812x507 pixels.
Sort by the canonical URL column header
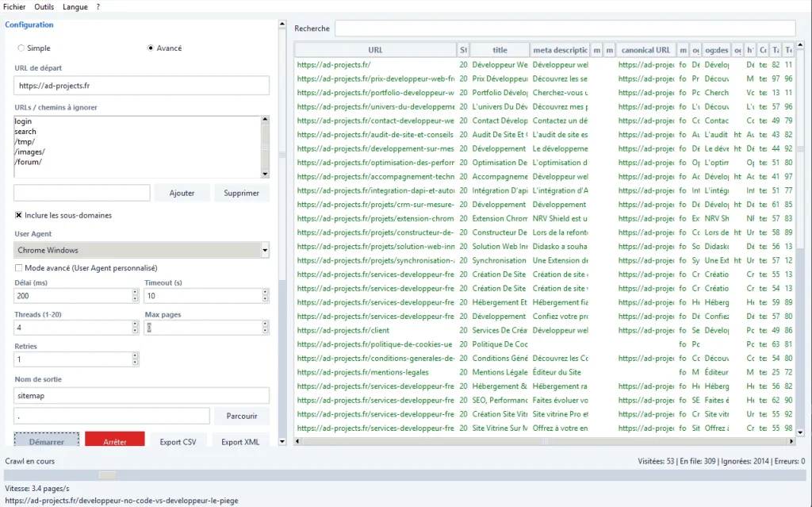[x=645, y=50]
